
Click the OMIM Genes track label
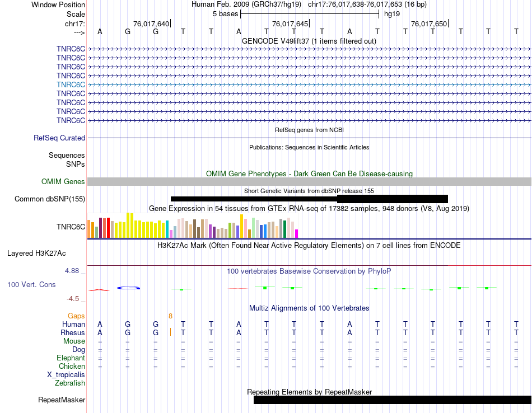click(63, 182)
